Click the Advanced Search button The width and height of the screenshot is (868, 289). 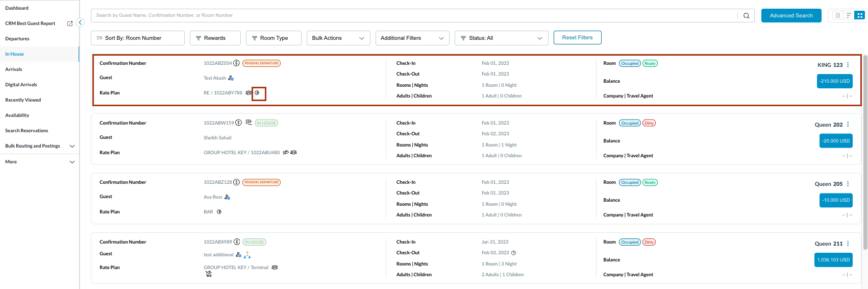click(x=791, y=16)
